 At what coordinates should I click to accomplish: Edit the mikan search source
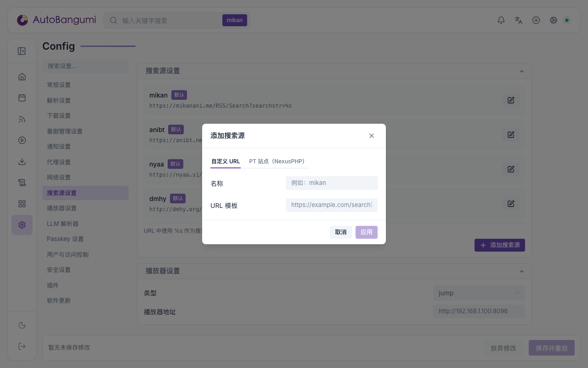tap(511, 100)
